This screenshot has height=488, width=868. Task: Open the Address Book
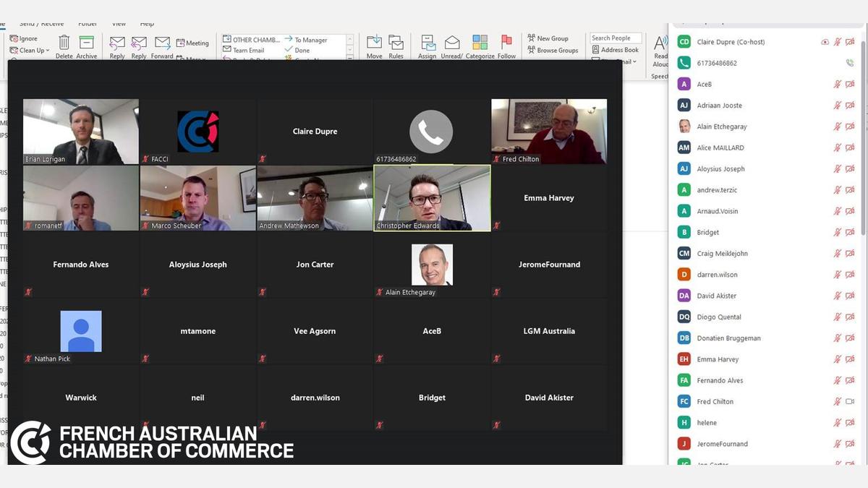(x=615, y=50)
